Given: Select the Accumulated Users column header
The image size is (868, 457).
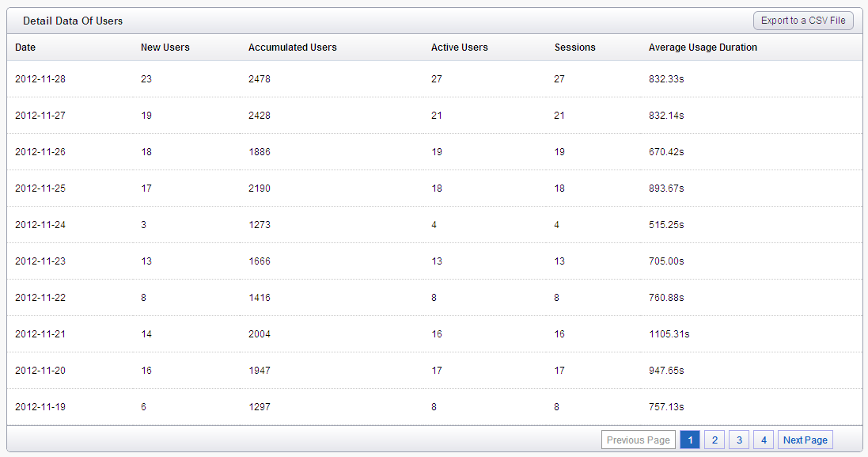Looking at the screenshot, I should [292, 48].
